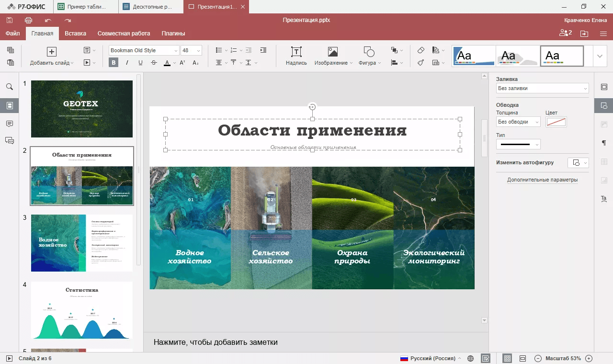Start slideshow from status bar icon
The image size is (613, 364).
coord(9,358)
